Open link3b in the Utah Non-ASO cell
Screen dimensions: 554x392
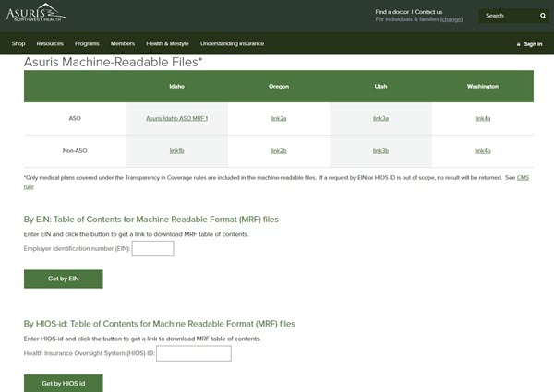coord(380,151)
